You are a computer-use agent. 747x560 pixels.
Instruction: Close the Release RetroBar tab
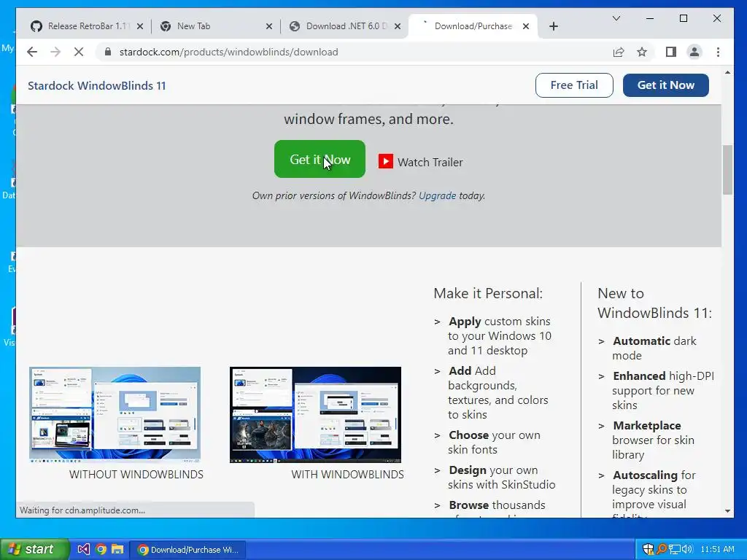(x=140, y=26)
